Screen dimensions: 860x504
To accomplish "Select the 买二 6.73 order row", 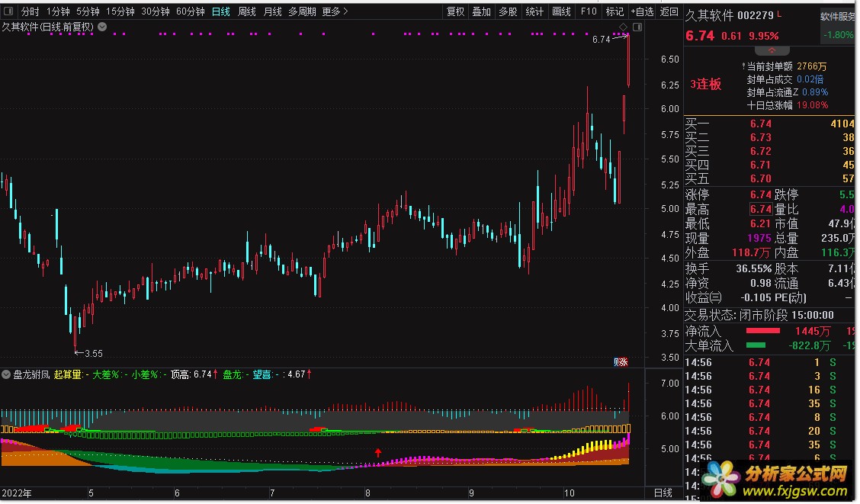I will point(769,138).
